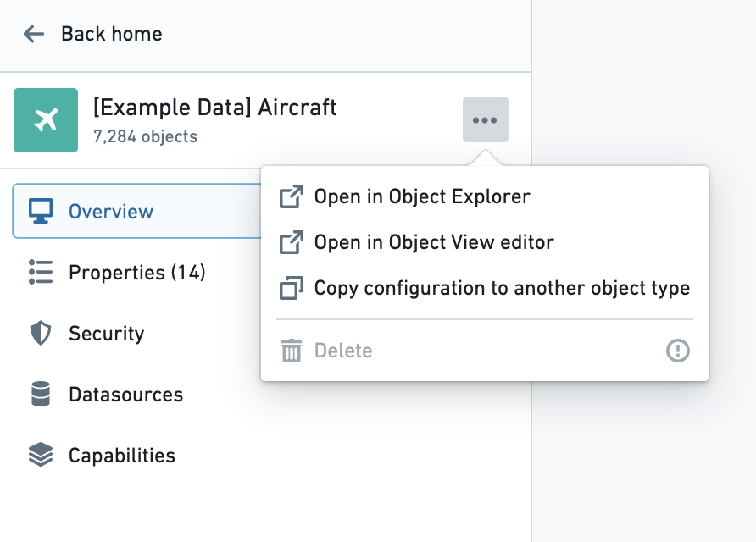Screen dimensions: 756x542
Task: Click the Security shield icon
Action: (41, 333)
